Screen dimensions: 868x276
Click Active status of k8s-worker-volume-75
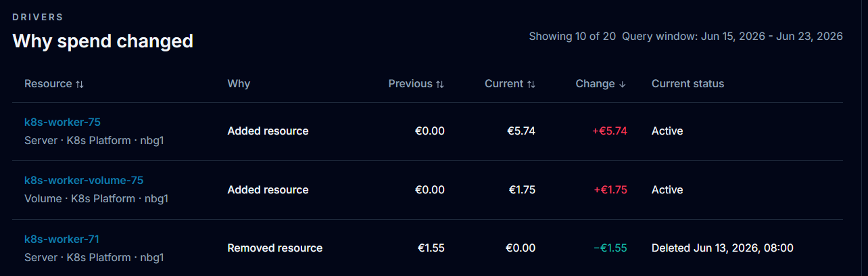pos(667,190)
